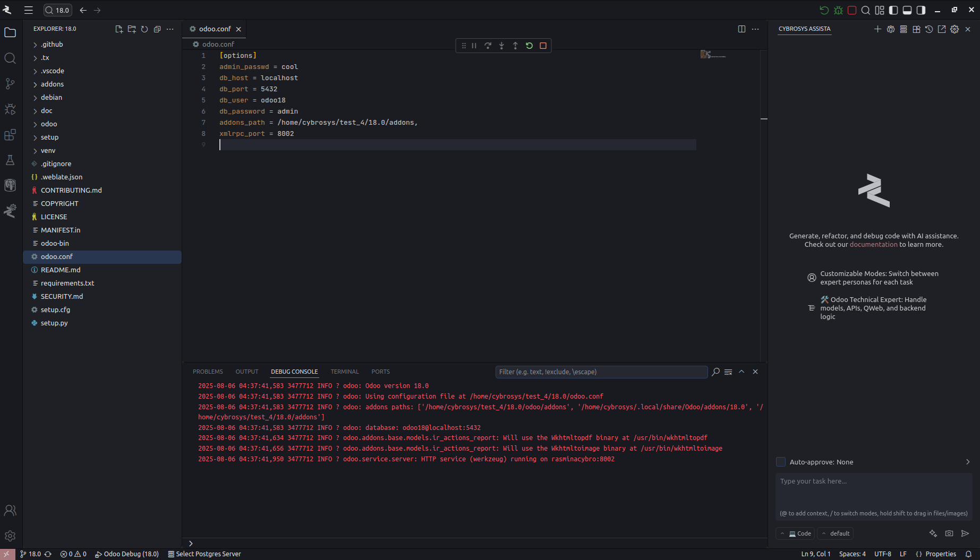Toggle primary side bar visibility

point(893,10)
